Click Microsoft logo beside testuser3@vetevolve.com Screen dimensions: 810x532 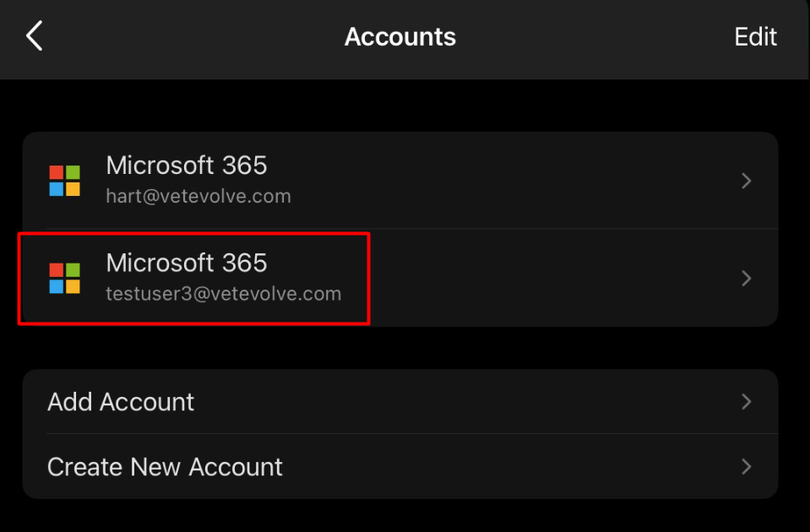point(64,279)
